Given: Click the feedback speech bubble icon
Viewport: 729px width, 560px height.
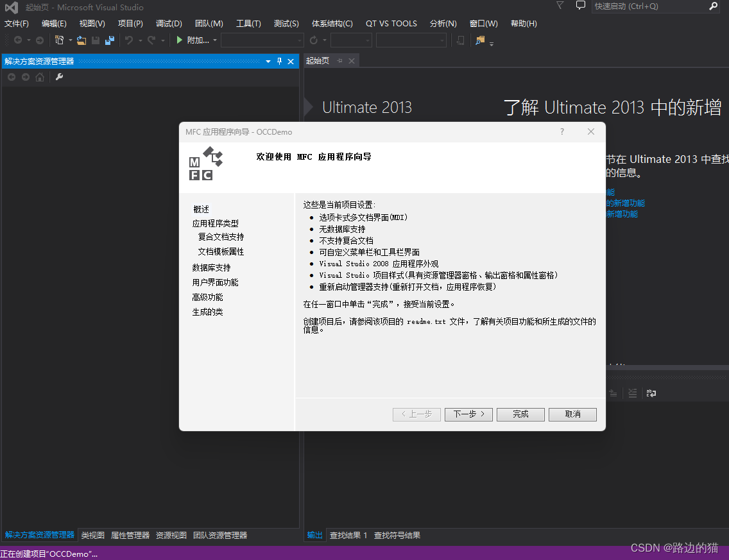Looking at the screenshot, I should click(581, 6).
